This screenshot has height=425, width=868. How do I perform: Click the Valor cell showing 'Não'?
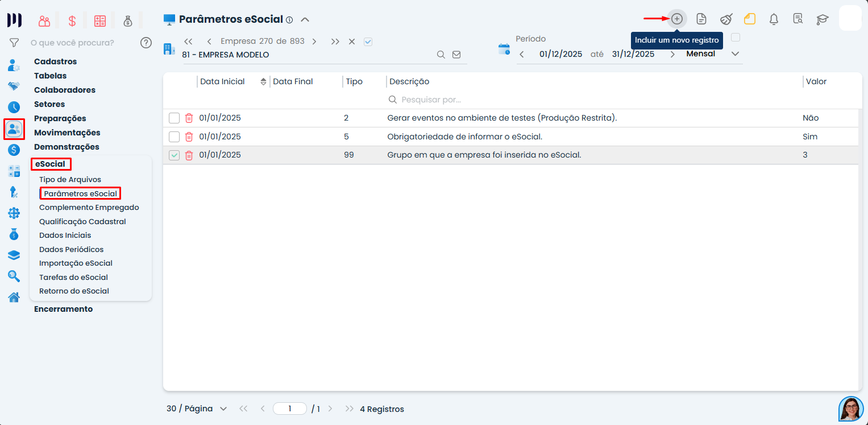point(811,118)
